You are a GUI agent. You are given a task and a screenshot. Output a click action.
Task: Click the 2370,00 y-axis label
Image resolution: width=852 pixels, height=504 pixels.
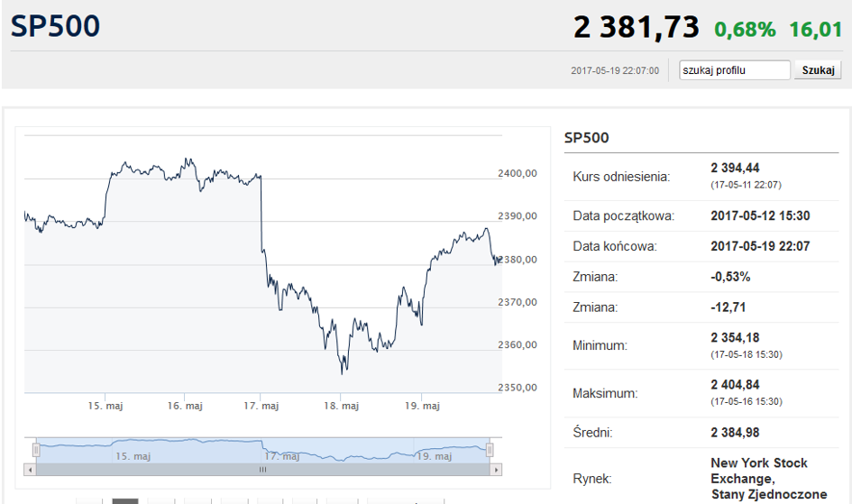click(x=518, y=302)
